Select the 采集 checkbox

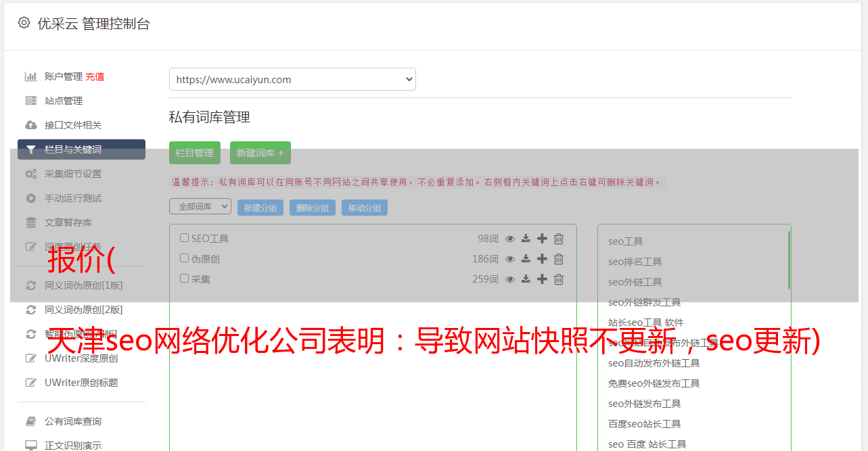184,279
